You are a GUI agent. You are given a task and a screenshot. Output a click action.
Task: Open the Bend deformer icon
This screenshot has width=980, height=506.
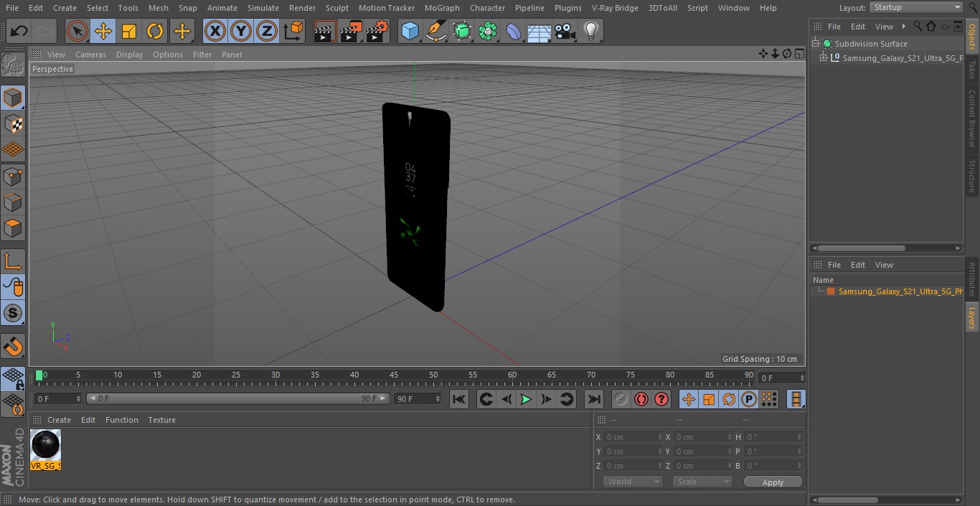pos(514,31)
